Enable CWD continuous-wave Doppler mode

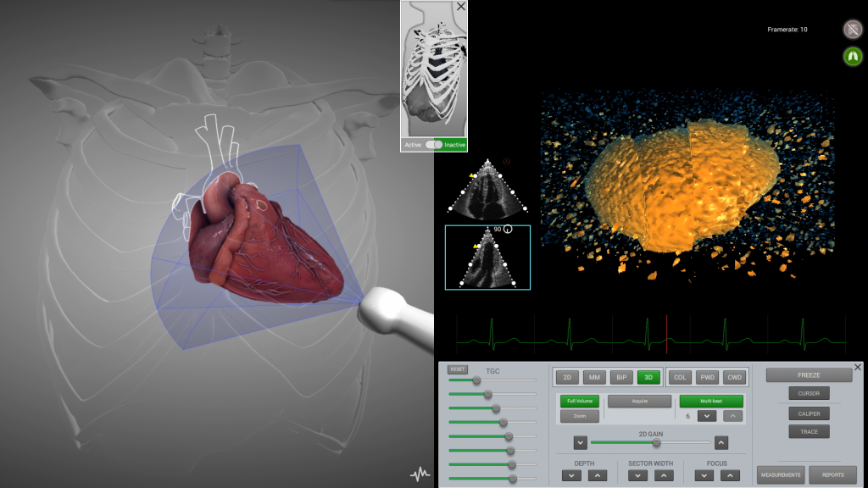(x=735, y=377)
